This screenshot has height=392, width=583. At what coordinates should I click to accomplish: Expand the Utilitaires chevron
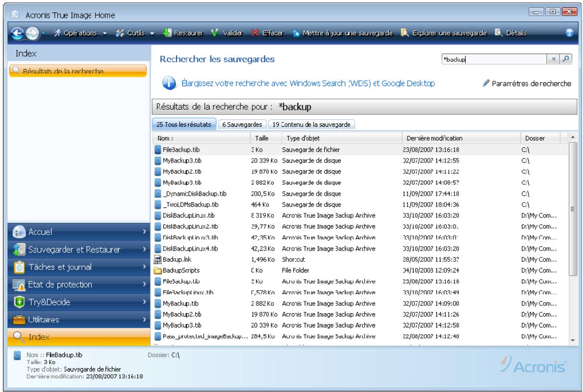tap(144, 320)
